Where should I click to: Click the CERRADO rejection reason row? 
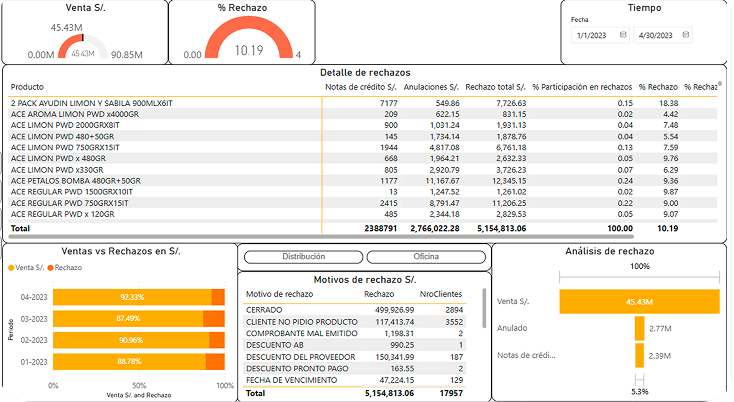coord(354,310)
